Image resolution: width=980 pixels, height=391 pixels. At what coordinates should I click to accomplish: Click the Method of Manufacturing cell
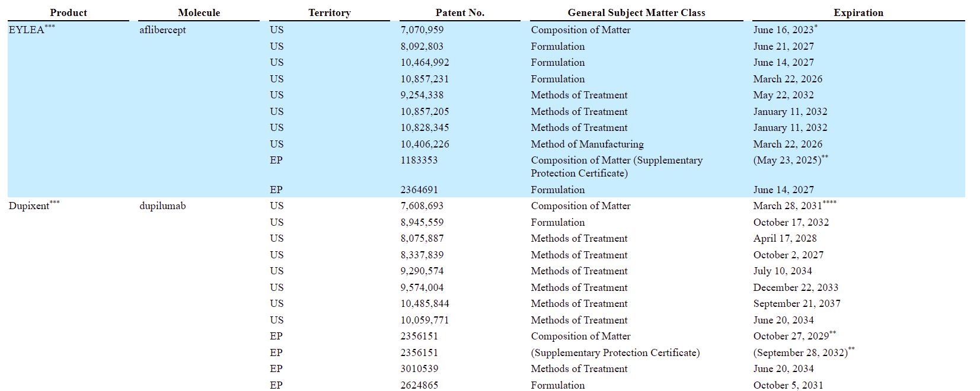[587, 144]
